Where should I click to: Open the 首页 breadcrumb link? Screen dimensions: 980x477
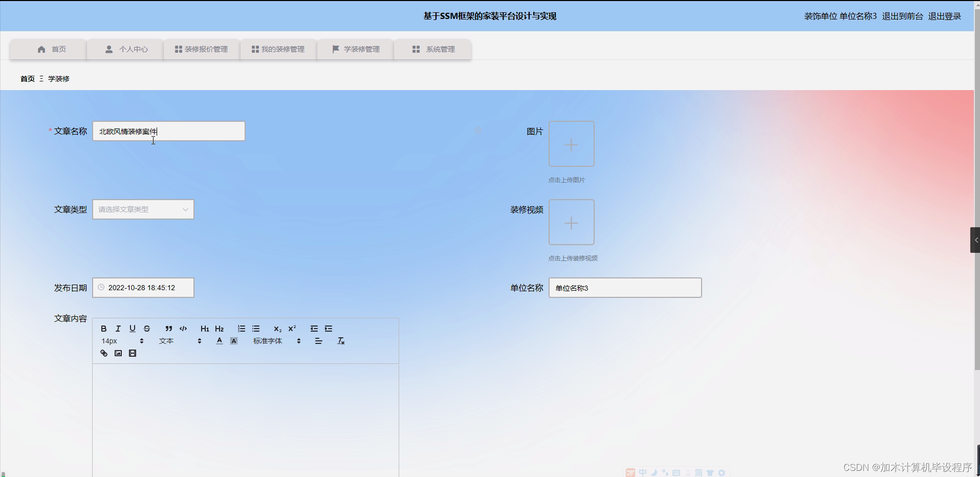pyautogui.click(x=28, y=78)
